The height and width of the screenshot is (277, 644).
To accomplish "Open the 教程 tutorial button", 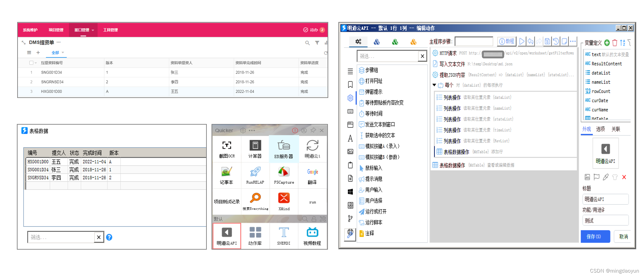I will click(507, 42).
